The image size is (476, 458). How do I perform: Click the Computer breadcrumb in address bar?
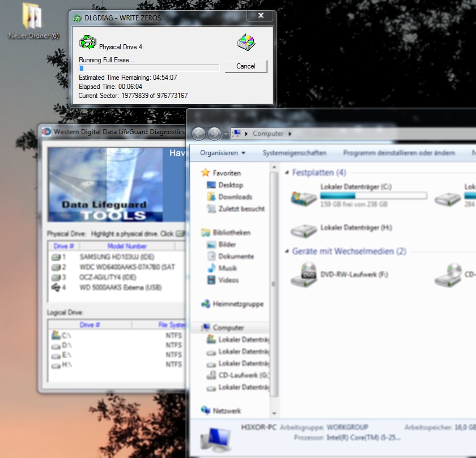[267, 134]
